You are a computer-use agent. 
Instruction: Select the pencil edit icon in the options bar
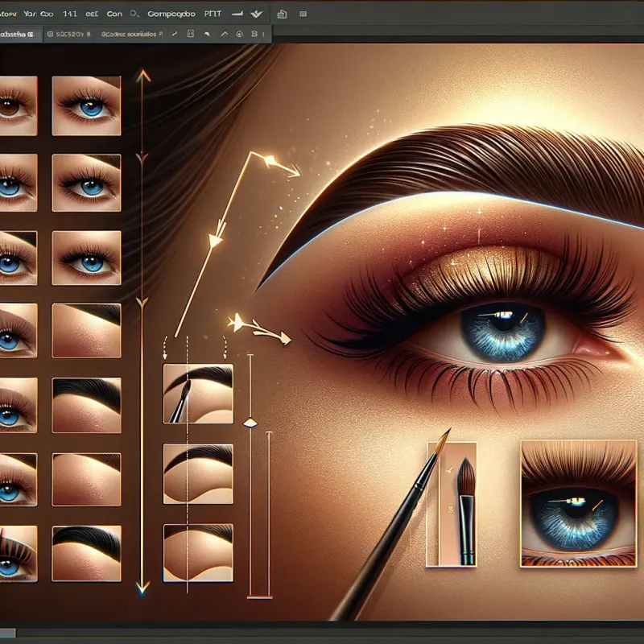(175, 34)
